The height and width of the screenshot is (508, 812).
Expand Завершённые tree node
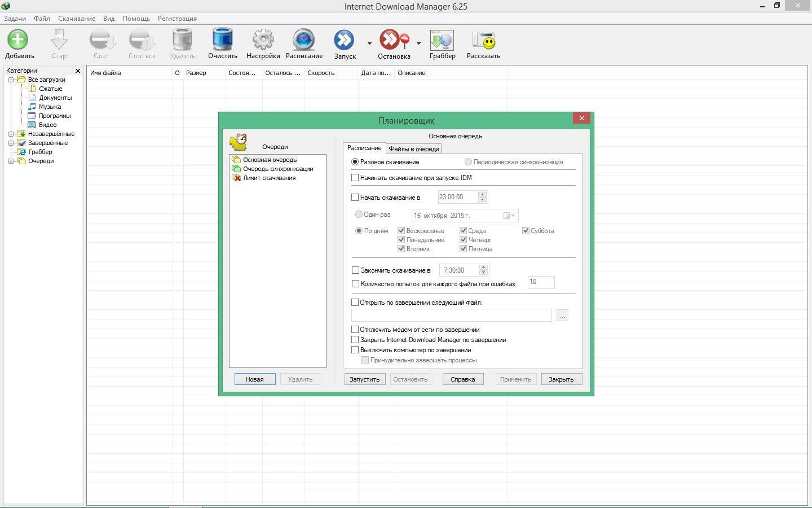[x=11, y=143]
